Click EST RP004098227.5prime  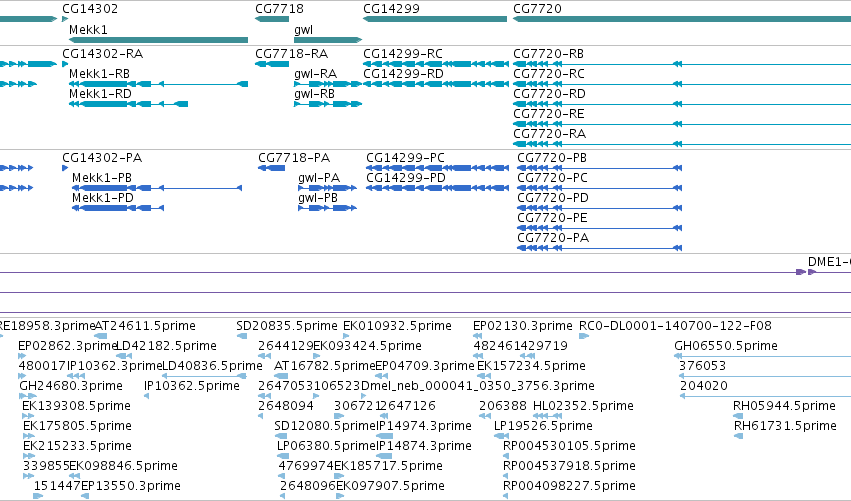coord(569,487)
